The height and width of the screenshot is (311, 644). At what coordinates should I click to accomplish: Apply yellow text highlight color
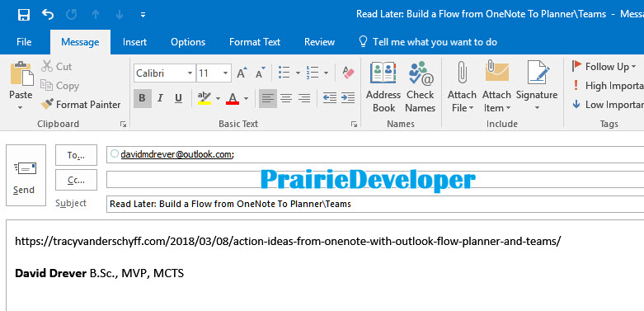coord(204,98)
